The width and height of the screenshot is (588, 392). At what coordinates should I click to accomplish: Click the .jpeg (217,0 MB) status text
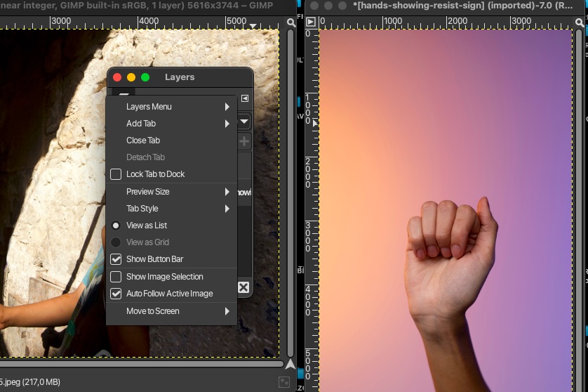click(30, 382)
